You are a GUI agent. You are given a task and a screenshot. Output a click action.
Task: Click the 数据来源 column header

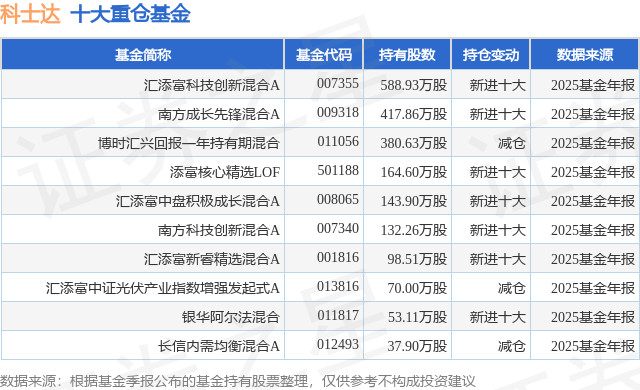pos(585,55)
